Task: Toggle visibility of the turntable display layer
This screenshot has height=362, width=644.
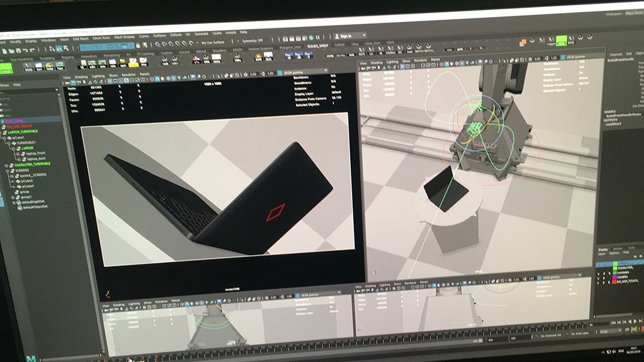Action: [599, 273]
